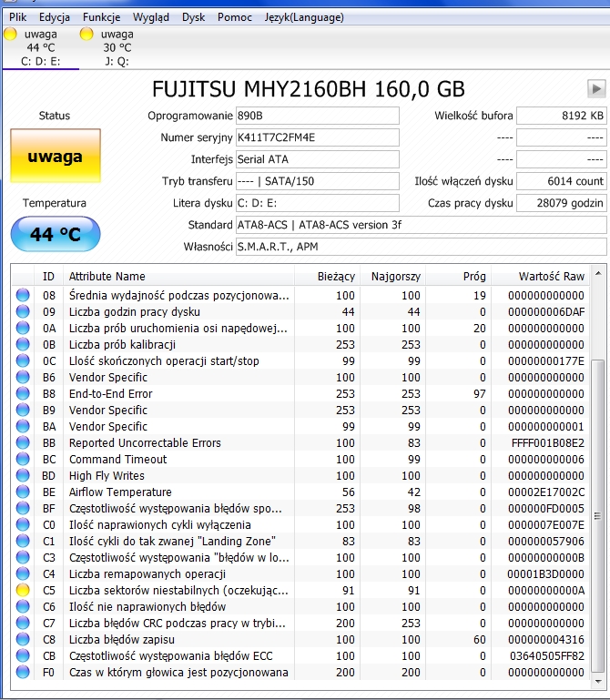
Task: Click the blue status icon for attribute CB
Action: 23,655
